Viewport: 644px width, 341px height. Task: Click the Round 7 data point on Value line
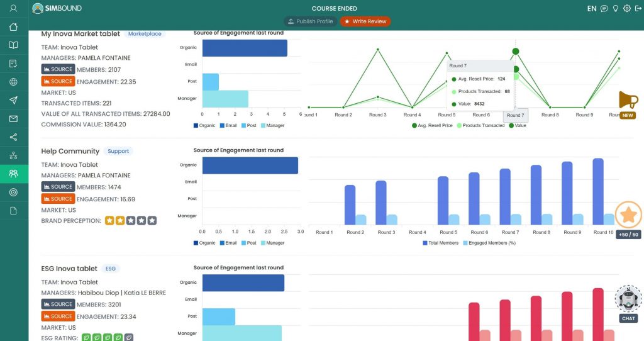point(516,52)
